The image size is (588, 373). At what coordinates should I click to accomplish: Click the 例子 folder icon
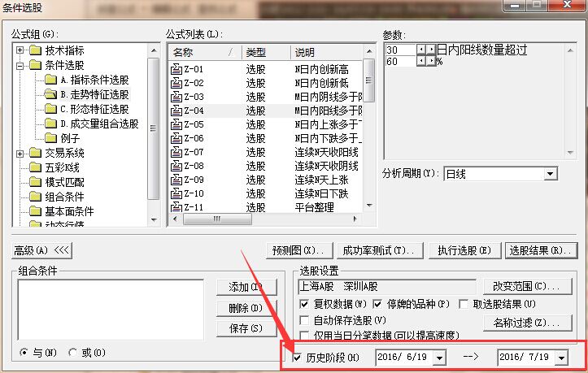[50, 138]
